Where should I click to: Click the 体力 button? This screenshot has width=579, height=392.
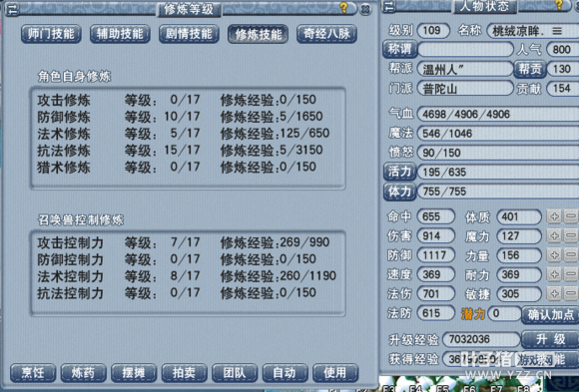point(400,192)
